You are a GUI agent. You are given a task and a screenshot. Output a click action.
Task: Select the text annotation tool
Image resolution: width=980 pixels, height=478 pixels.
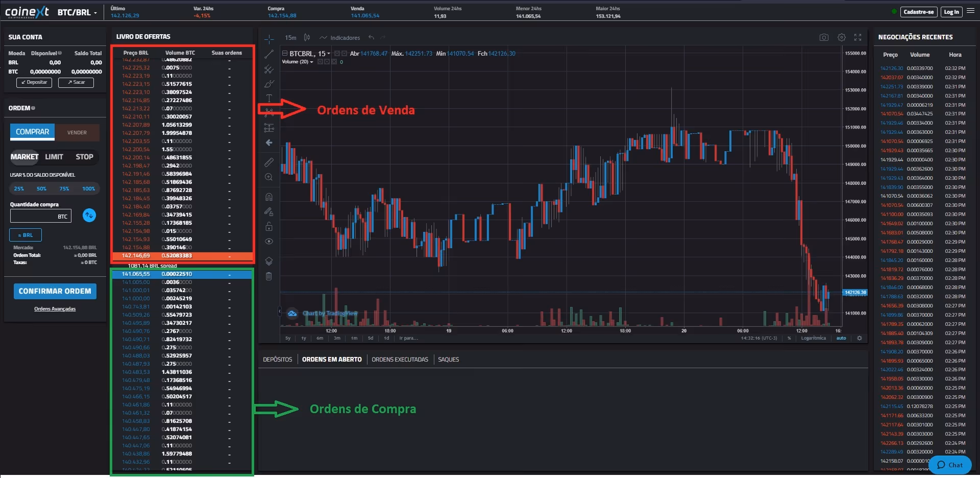click(x=269, y=98)
